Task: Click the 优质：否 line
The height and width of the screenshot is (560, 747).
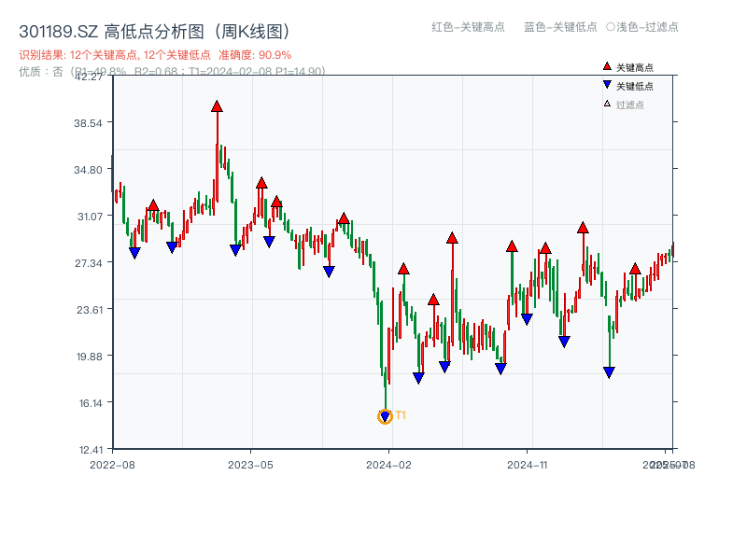Action: (172, 72)
